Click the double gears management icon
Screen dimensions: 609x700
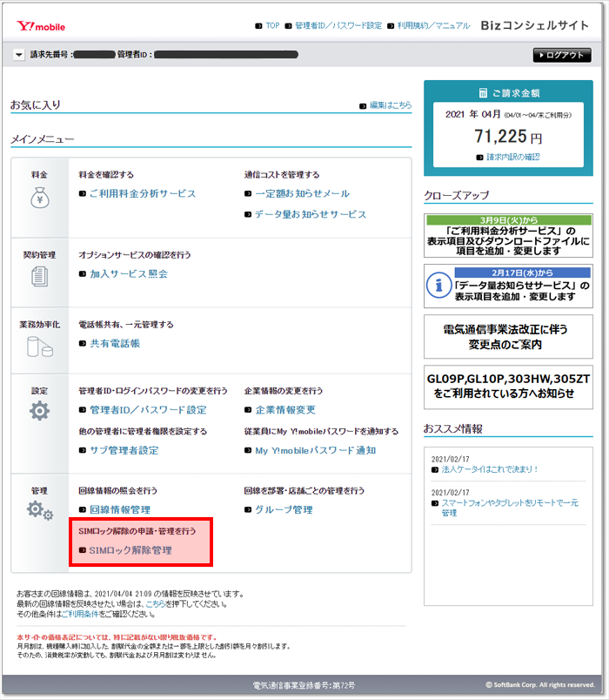(39, 510)
